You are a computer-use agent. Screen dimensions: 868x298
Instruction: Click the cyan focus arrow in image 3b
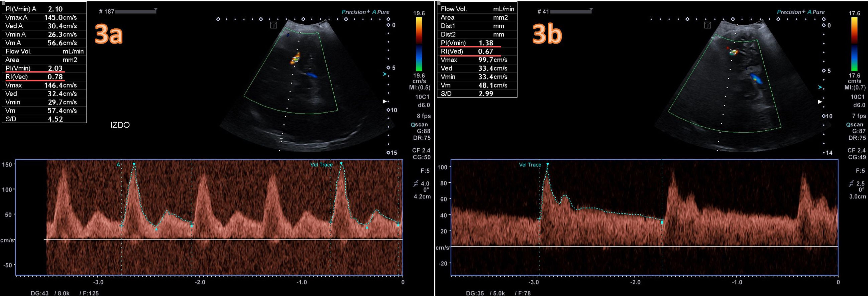[820, 88]
